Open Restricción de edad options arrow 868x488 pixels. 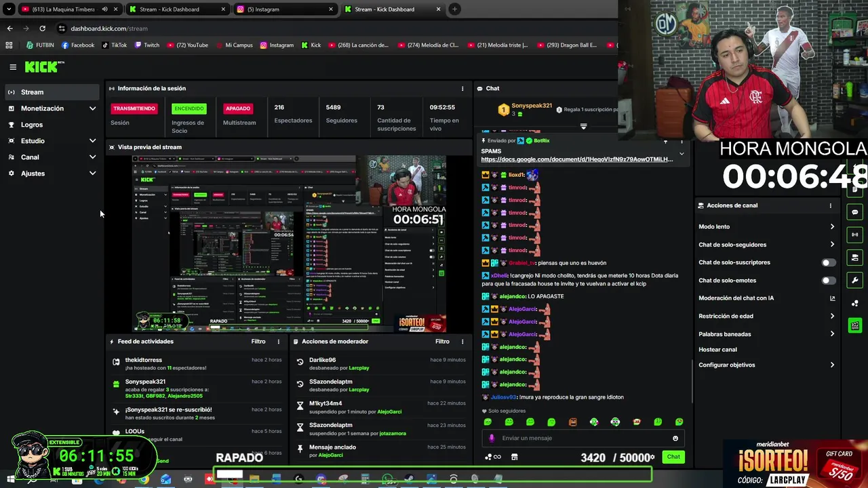tap(832, 317)
